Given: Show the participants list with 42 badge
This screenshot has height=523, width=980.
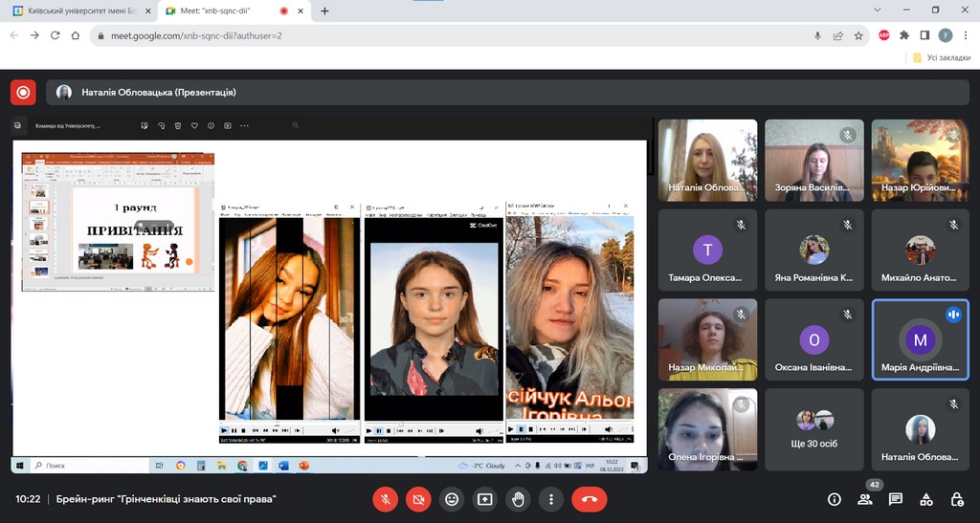Looking at the screenshot, I should coord(865,499).
